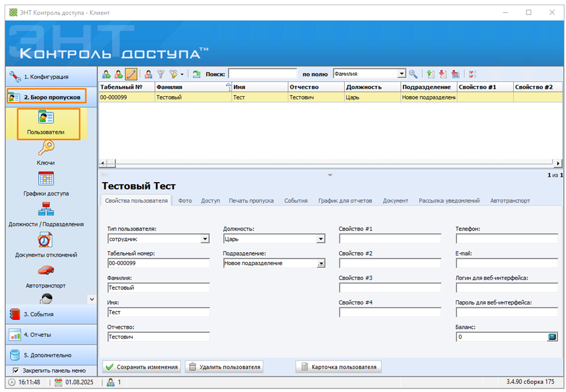Click the magnifier search icon
Screen dimensions: 566x392
pyautogui.click(x=413, y=74)
